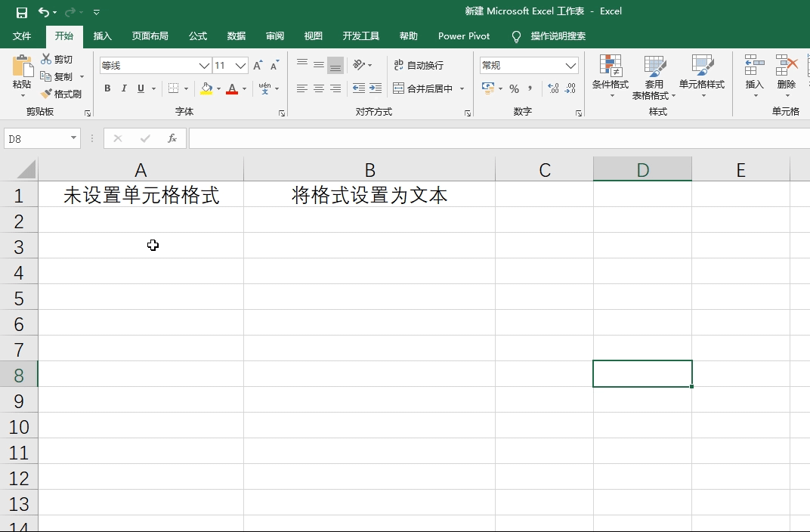This screenshot has height=532, width=810.
Task: Click the 剪切 (Cut) scissors icon
Action: [45, 58]
